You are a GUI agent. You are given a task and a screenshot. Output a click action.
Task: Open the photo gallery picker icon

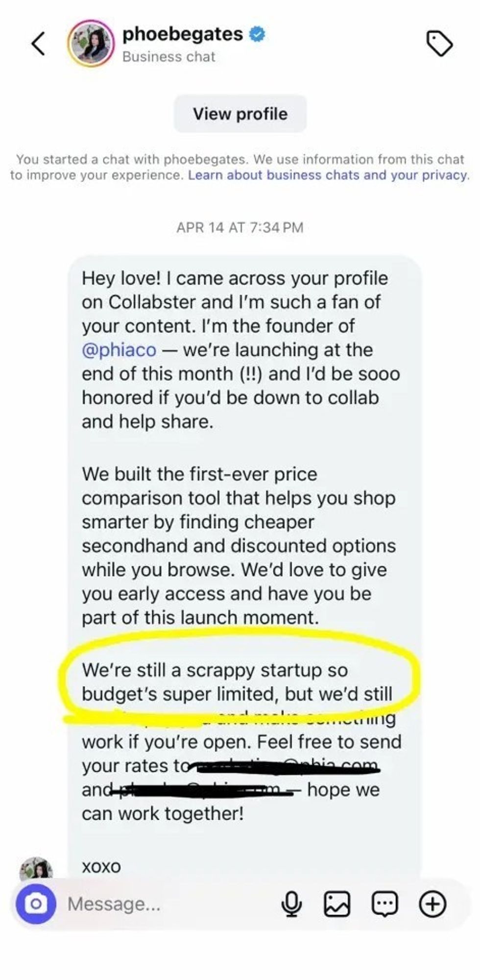tap(337, 903)
